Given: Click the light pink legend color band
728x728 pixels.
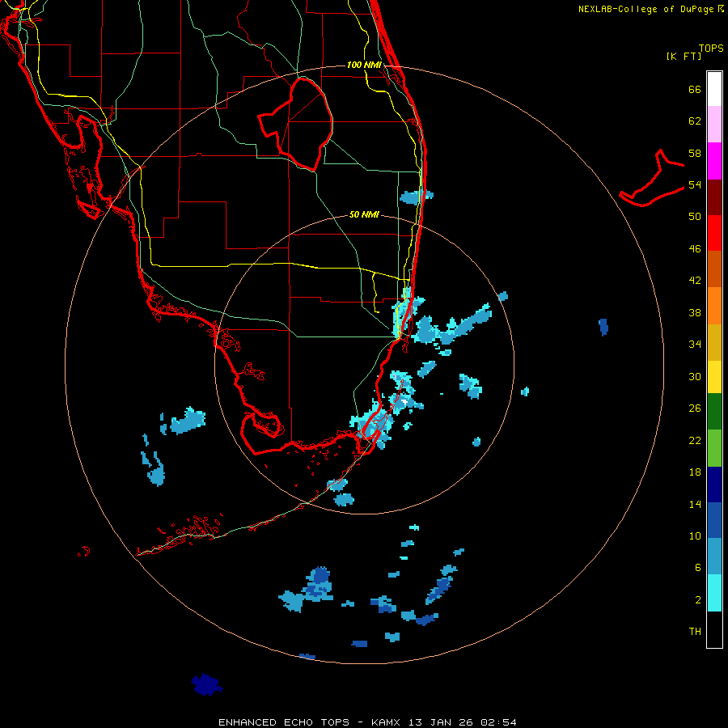Looking at the screenshot, I should (714, 125).
